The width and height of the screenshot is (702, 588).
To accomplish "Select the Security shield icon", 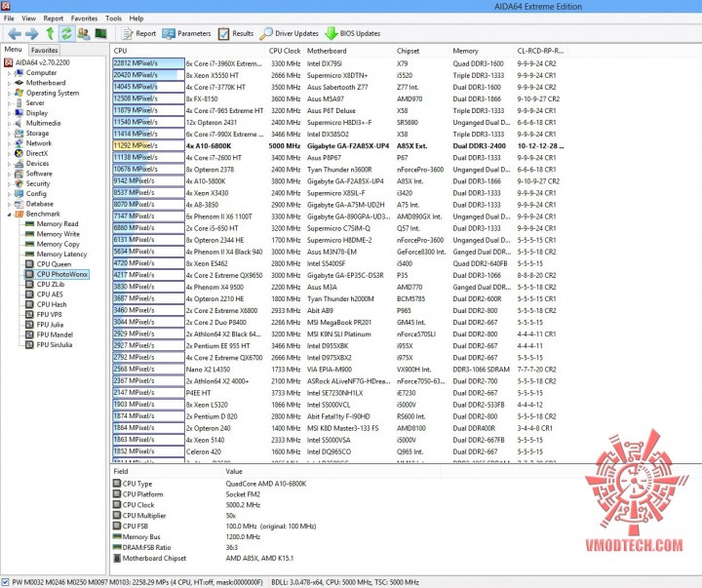I will (19, 183).
